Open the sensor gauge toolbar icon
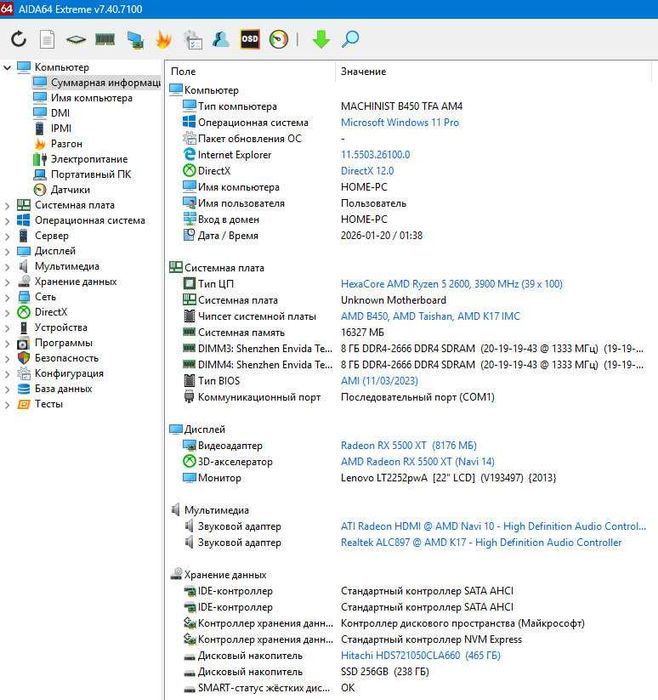 (279, 39)
